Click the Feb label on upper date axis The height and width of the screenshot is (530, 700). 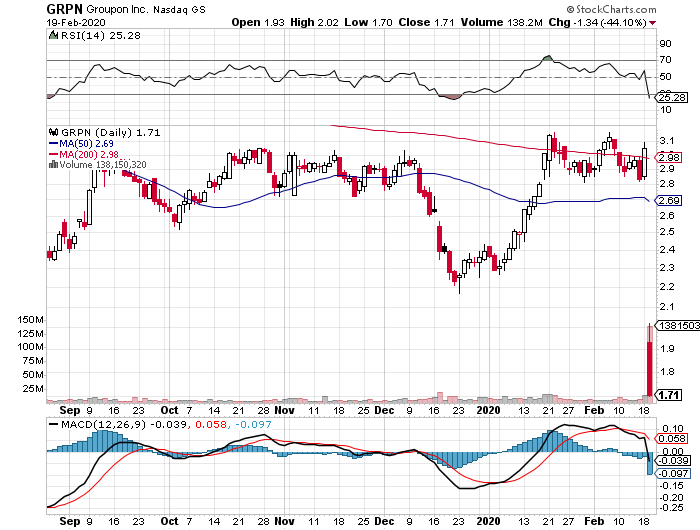pos(594,410)
